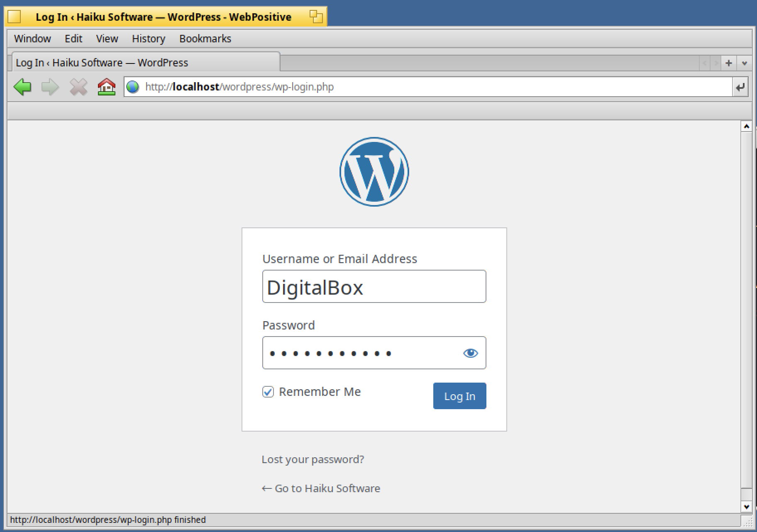Open the Edit menu
The image size is (757, 532).
click(73, 39)
